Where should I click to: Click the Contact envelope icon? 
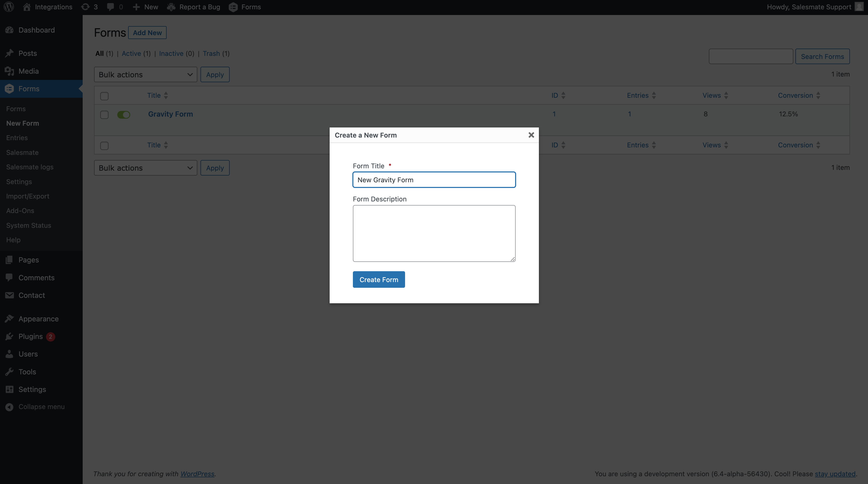(x=10, y=295)
